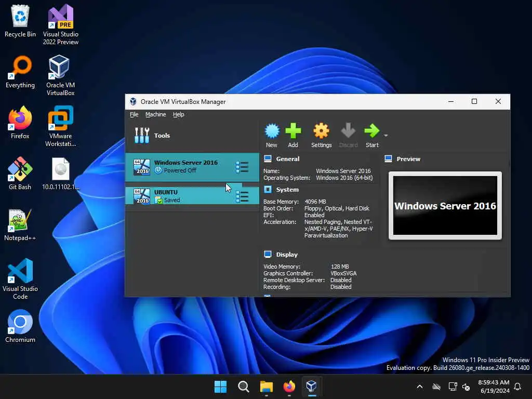The image size is (532, 399).
Task: Open the UBUNTU machine menu icon
Action: [242, 196]
